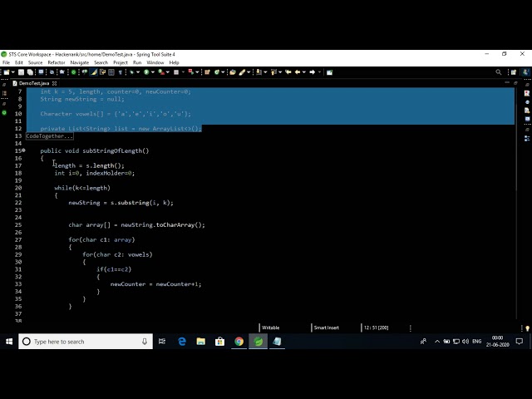The width and height of the screenshot is (532, 399).
Task: Open Microsoft Edge from the taskbar
Action: tap(182, 342)
